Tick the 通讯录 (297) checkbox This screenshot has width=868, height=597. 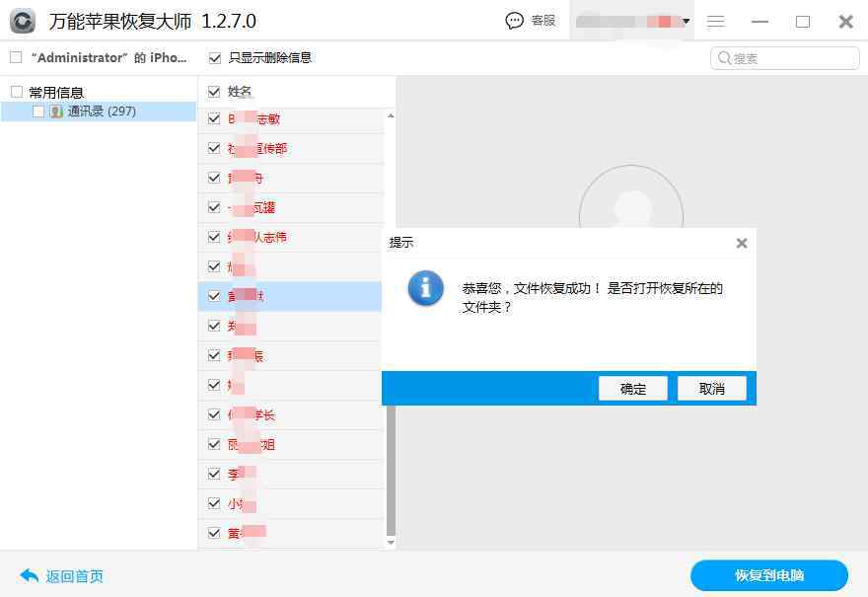(x=38, y=112)
